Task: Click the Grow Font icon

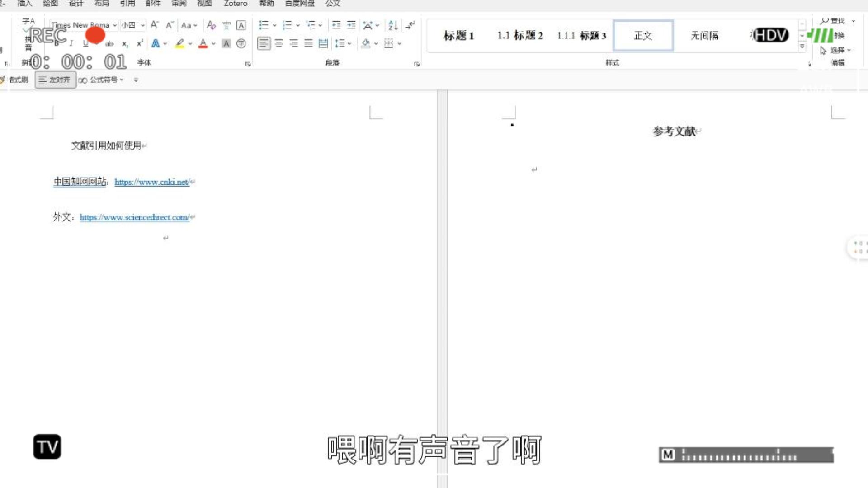Action: [155, 25]
